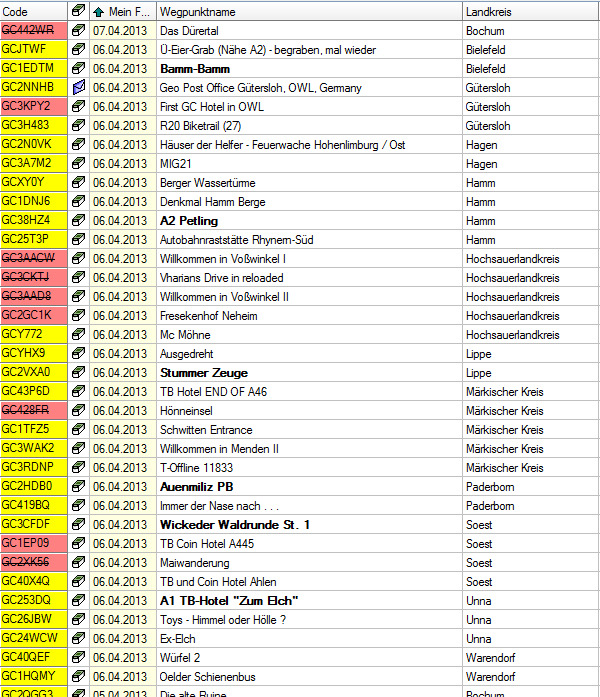
Task: Click the cache icon in the Hönneinsel row
Action: (79, 410)
